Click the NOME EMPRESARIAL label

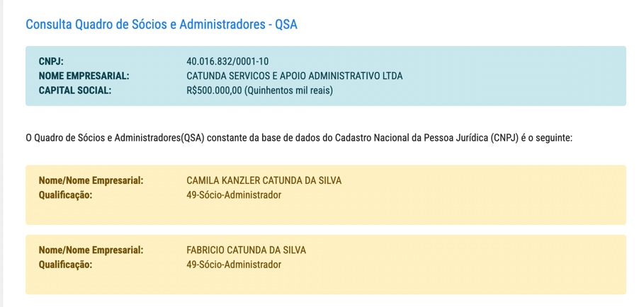(x=84, y=76)
